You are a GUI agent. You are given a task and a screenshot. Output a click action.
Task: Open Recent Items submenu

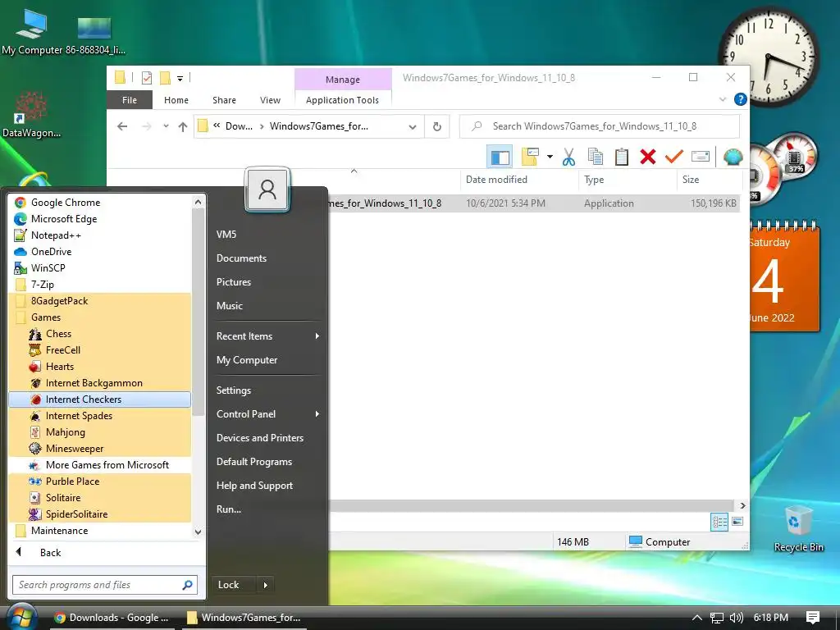(x=267, y=336)
